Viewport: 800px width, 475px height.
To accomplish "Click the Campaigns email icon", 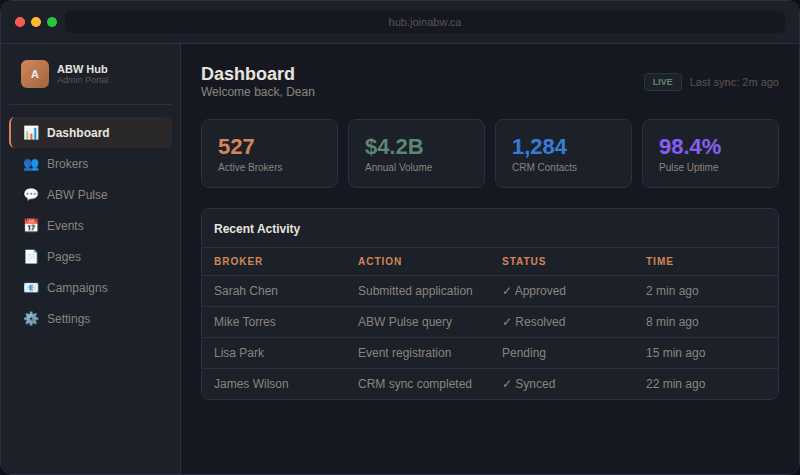I will (x=31, y=288).
